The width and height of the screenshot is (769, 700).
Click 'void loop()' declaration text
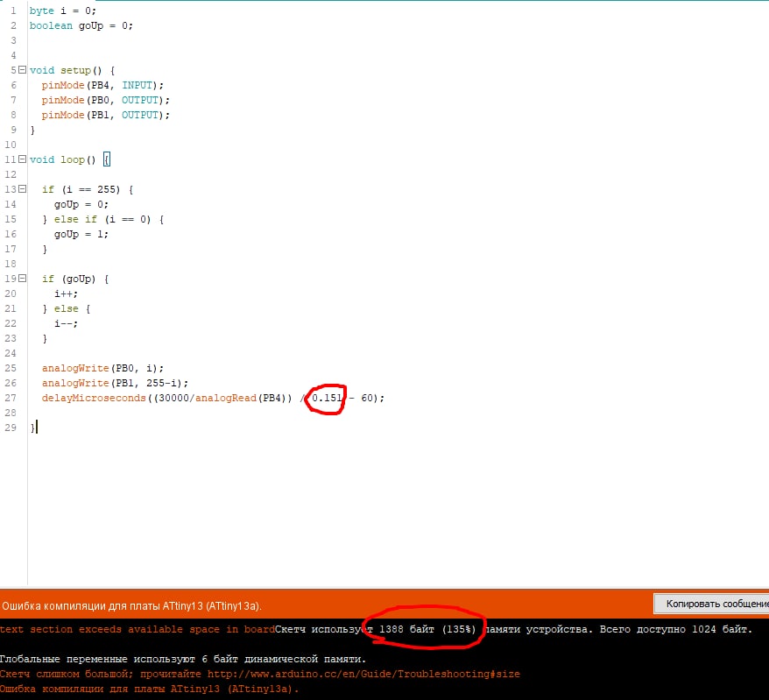click(63, 159)
